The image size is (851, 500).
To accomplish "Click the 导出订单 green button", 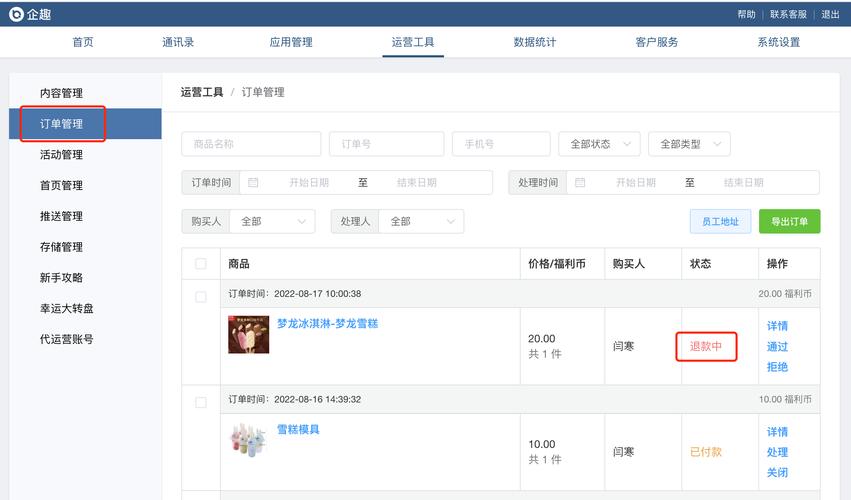I will click(x=789, y=222).
